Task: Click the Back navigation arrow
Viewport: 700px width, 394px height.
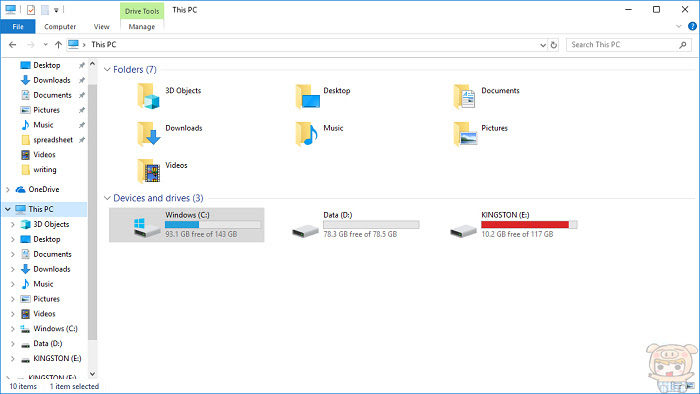Action: (12, 45)
